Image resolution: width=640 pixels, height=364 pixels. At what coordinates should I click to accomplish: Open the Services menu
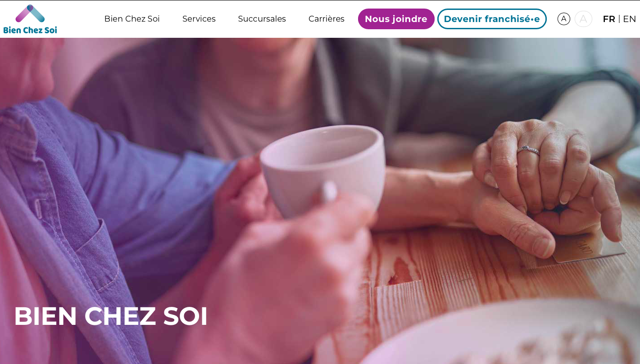coord(199,19)
